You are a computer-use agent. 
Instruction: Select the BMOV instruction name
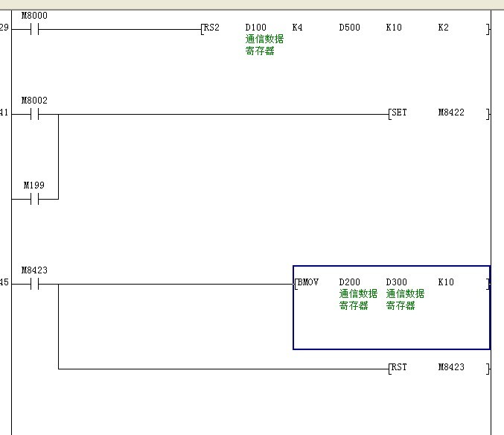coord(307,282)
